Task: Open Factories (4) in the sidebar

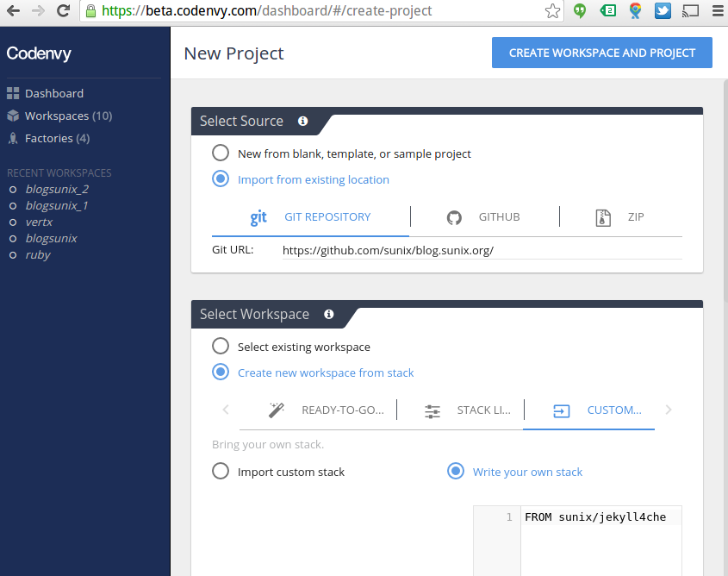Action: point(57,139)
